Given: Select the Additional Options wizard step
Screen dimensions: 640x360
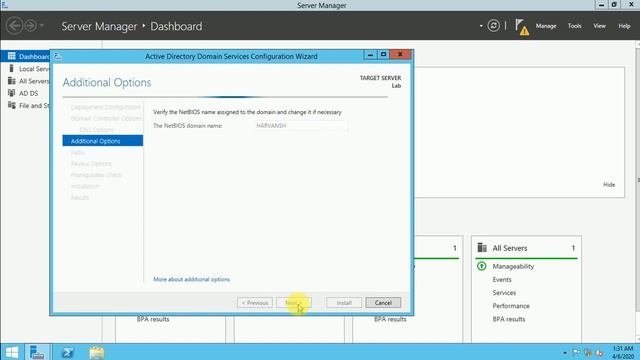Looking at the screenshot, I should click(x=102, y=141).
